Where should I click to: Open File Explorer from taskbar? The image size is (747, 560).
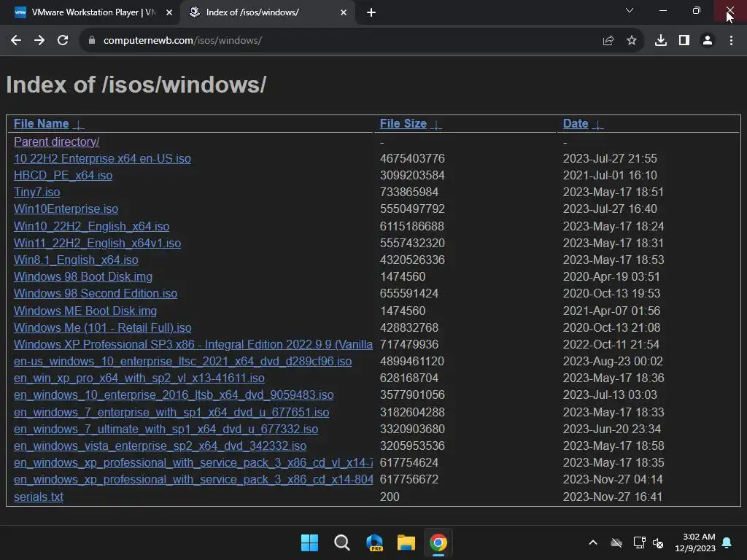(406, 542)
